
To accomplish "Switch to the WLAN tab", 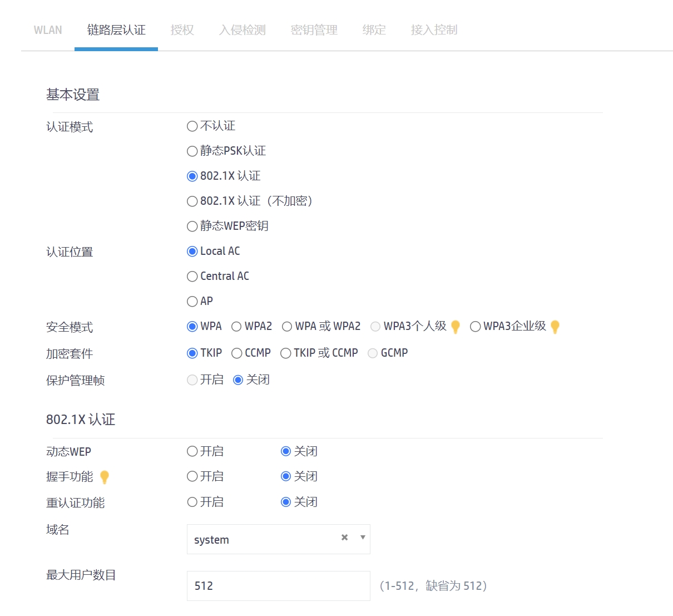I will tap(48, 30).
